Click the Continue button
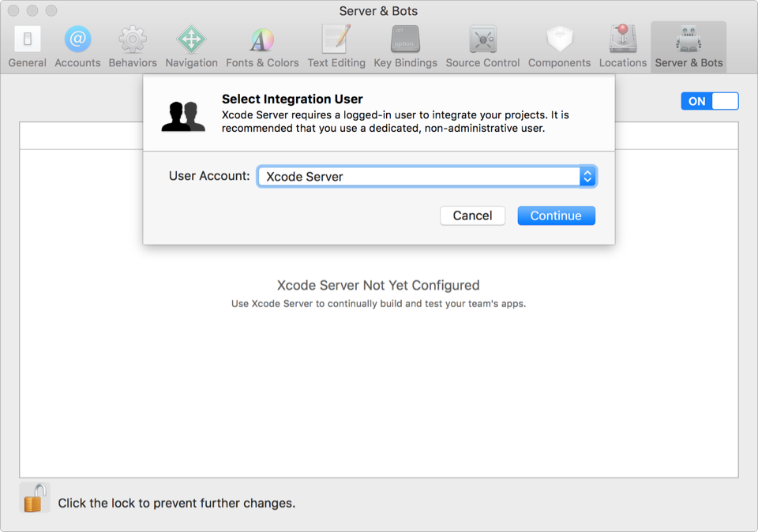 tap(556, 215)
